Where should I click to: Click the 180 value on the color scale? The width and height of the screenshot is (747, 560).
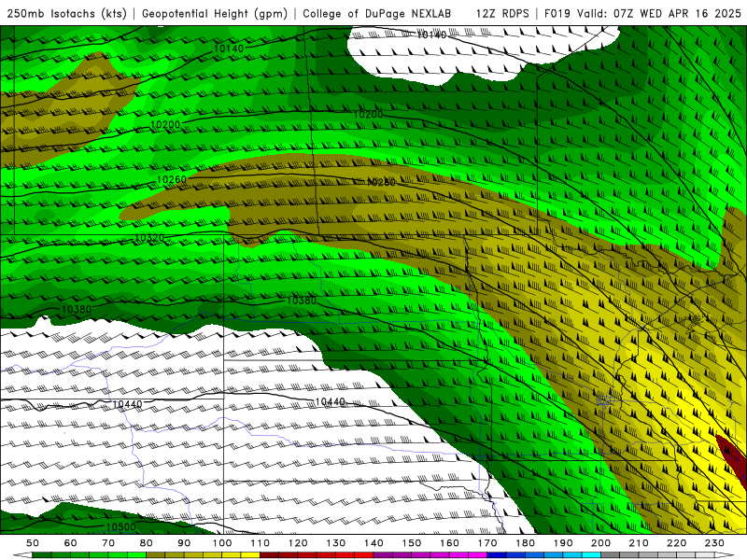tap(526, 543)
